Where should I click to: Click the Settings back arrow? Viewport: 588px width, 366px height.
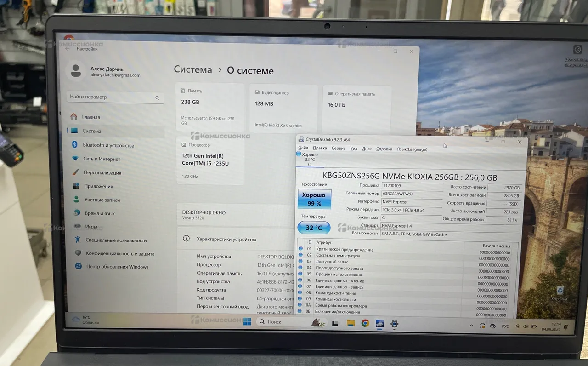tap(68, 48)
